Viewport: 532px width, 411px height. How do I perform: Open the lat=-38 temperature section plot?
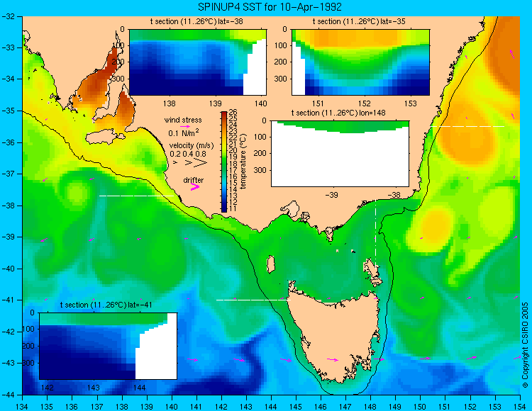coord(198,62)
